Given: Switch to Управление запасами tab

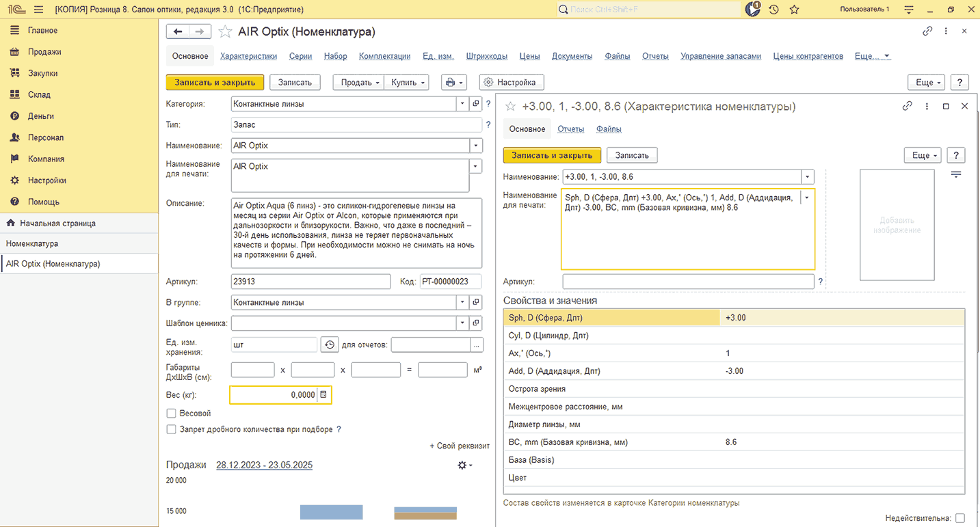Looking at the screenshot, I should (x=721, y=56).
